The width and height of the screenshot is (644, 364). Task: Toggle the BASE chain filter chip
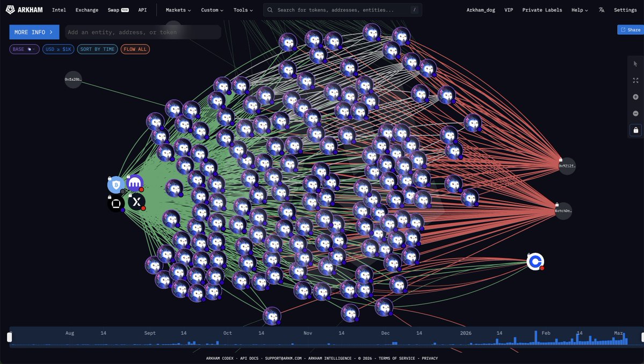[x=24, y=49]
